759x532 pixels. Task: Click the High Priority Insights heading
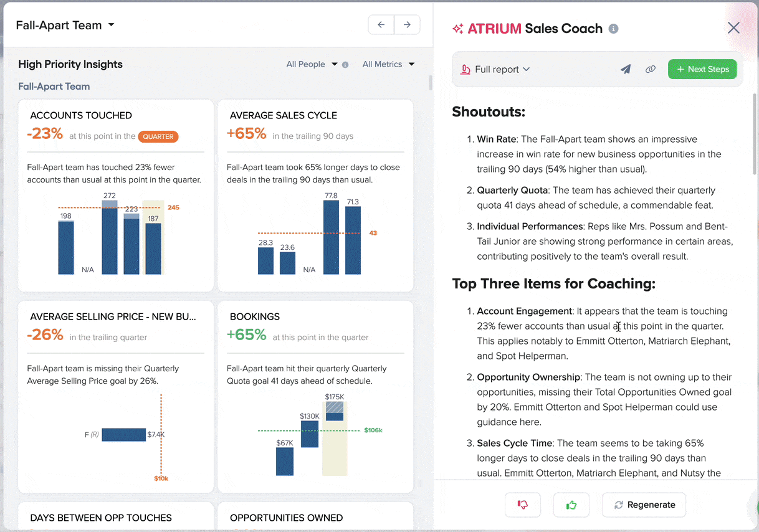pyautogui.click(x=70, y=64)
